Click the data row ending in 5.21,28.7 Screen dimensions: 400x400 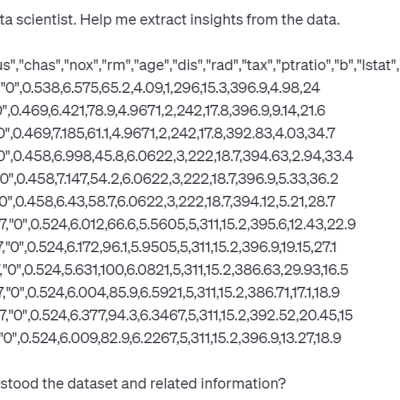(x=168, y=202)
